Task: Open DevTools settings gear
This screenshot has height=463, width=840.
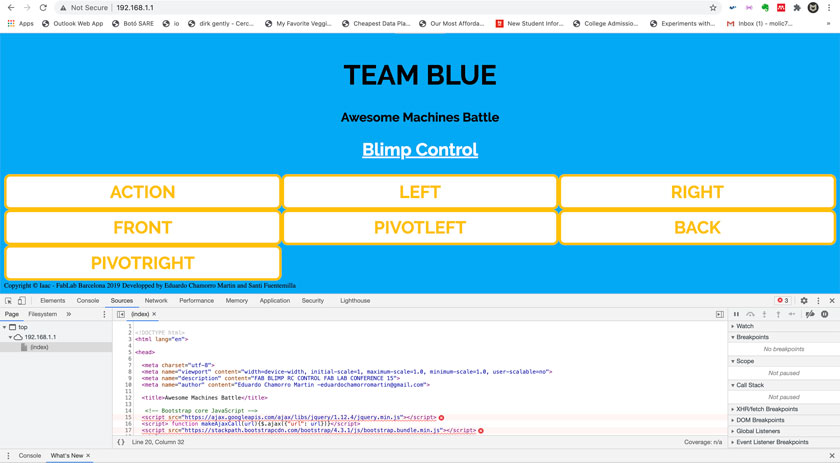Action: pyautogui.click(x=804, y=301)
